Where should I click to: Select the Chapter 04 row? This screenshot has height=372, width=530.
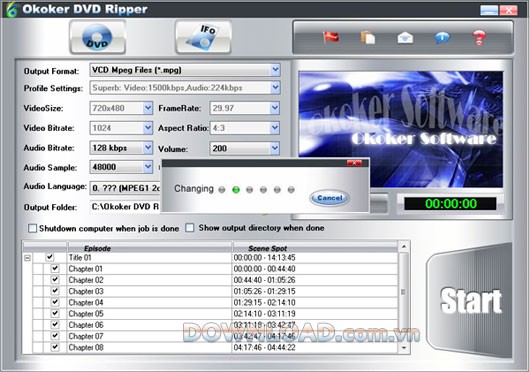211,302
